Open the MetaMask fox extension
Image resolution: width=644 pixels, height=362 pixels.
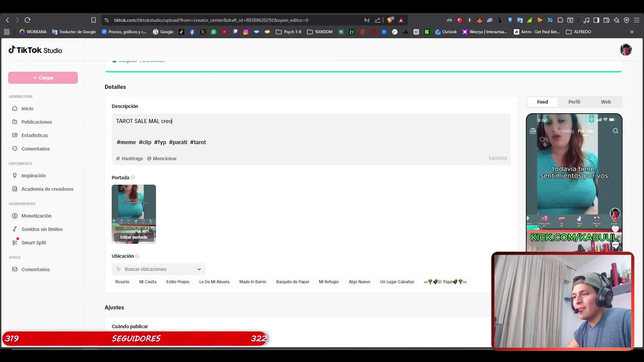479,20
